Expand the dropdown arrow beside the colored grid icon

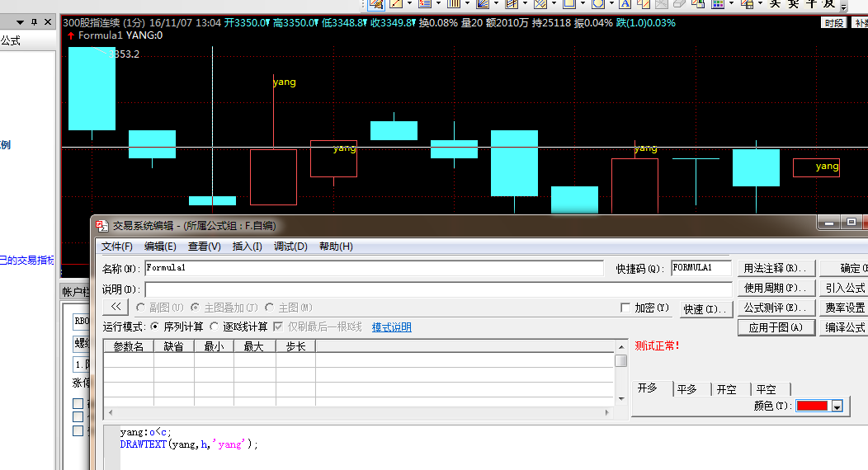pos(732,4)
